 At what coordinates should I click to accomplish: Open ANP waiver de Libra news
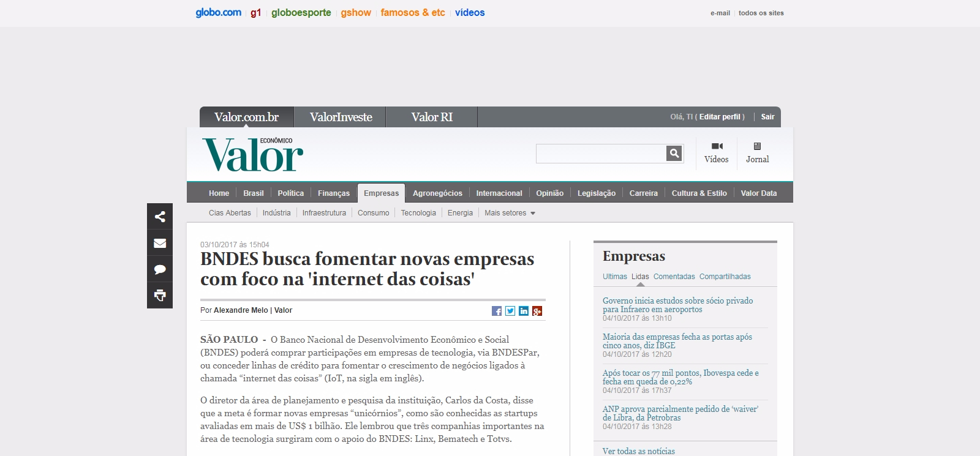[x=680, y=413]
